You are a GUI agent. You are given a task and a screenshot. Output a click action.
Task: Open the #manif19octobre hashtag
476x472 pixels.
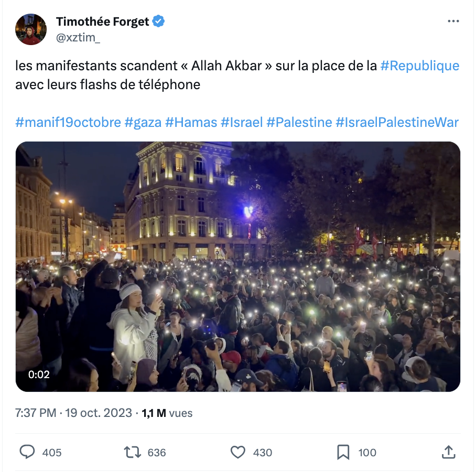point(68,122)
